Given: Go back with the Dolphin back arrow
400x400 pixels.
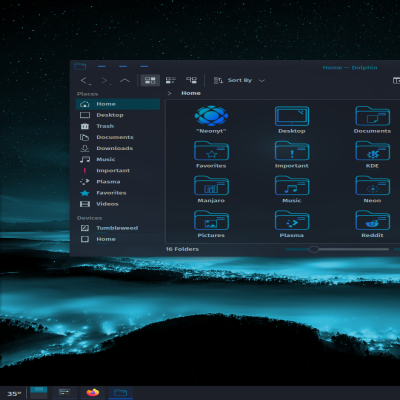Looking at the screenshot, I should point(86,80).
